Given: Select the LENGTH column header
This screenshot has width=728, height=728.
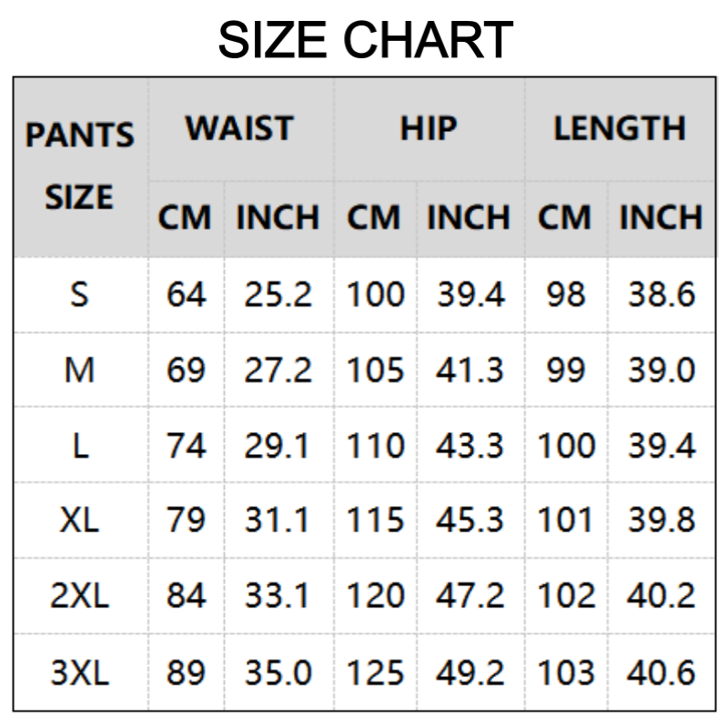Looking at the screenshot, I should 619,128.
